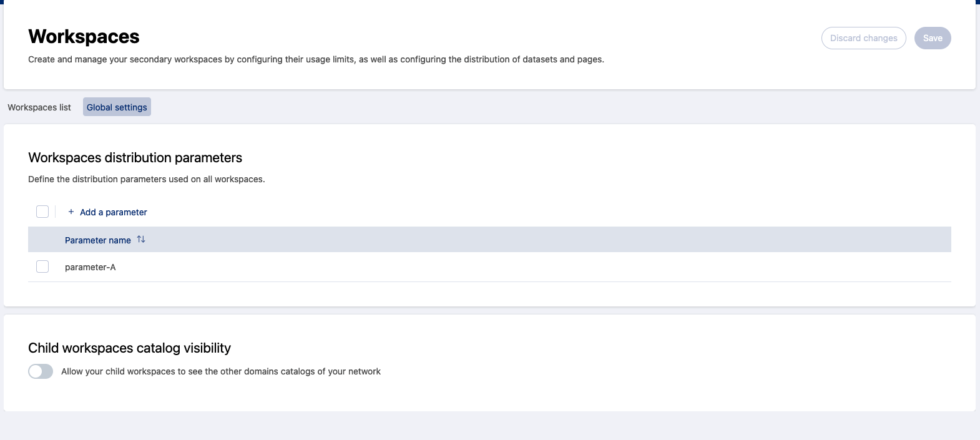
Task: Click the Parameter name column header
Action: point(98,240)
